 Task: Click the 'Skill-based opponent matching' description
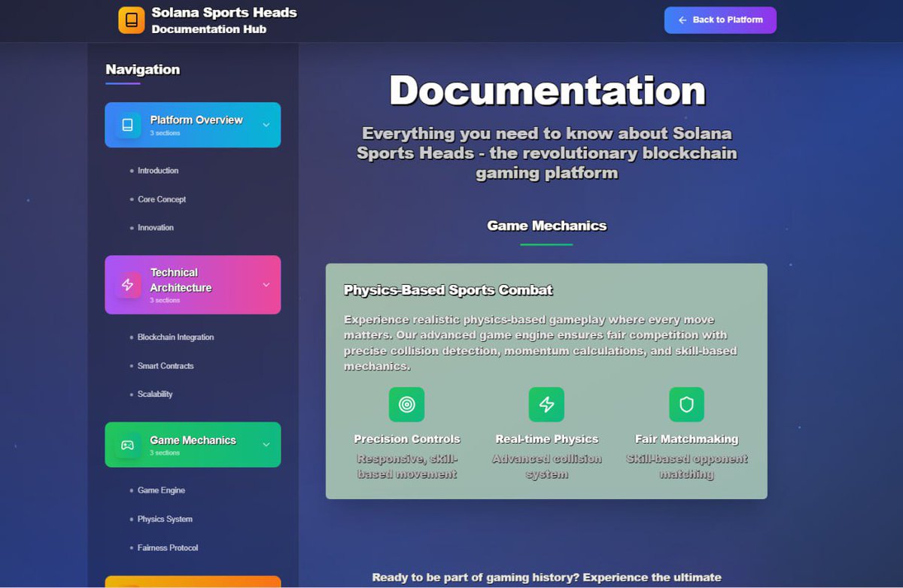[x=687, y=467]
